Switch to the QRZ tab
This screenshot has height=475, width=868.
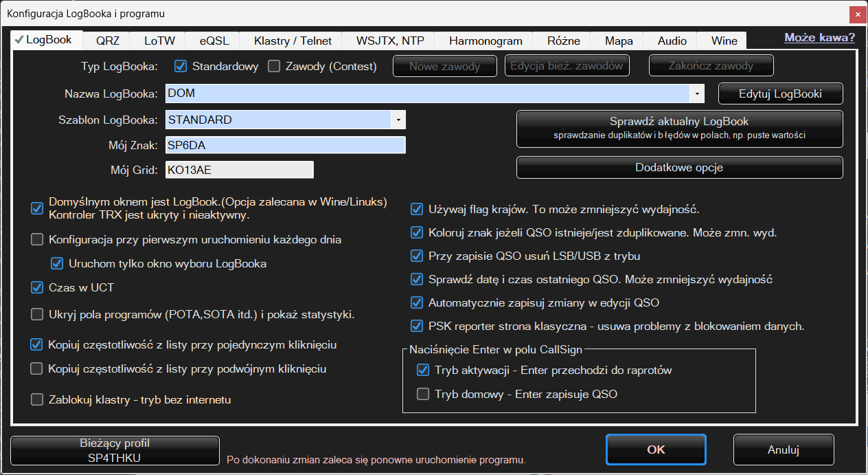click(108, 41)
